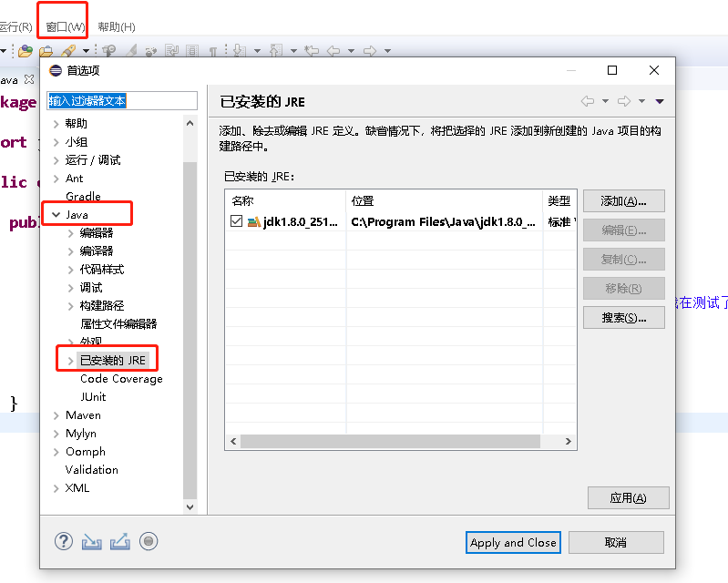Expand the 构建路径 node
This screenshot has width=728, height=583.
tap(70, 306)
